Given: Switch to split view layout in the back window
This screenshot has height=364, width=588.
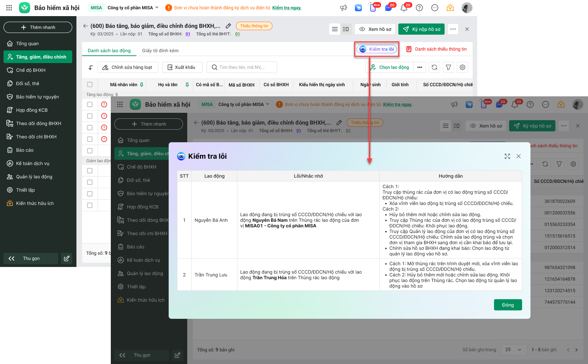Looking at the screenshot, I should 346,29.
